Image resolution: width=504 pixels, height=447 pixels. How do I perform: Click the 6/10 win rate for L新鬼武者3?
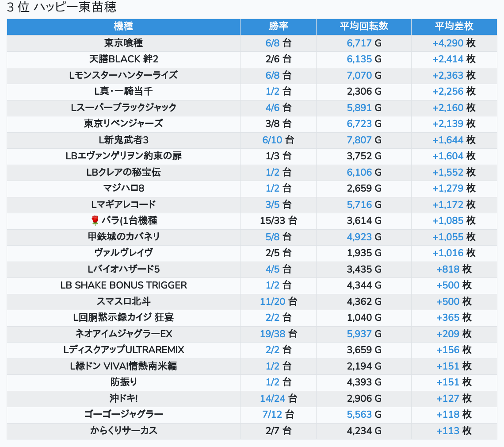272,140
